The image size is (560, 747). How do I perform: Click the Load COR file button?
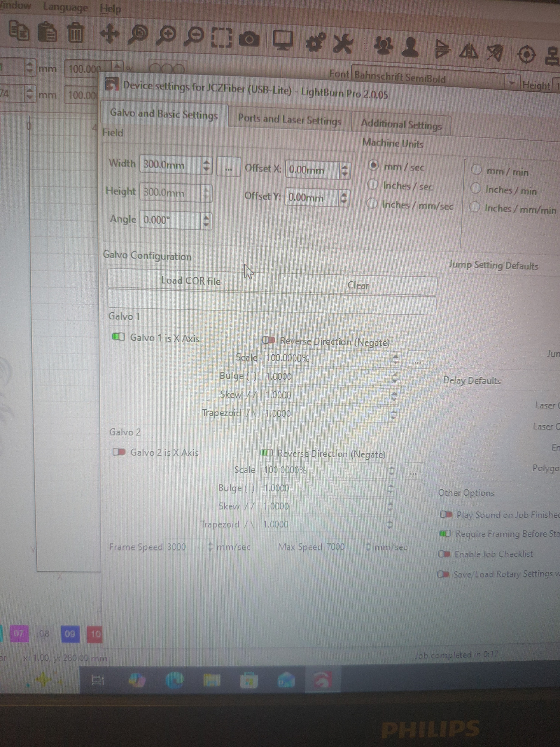tap(190, 281)
